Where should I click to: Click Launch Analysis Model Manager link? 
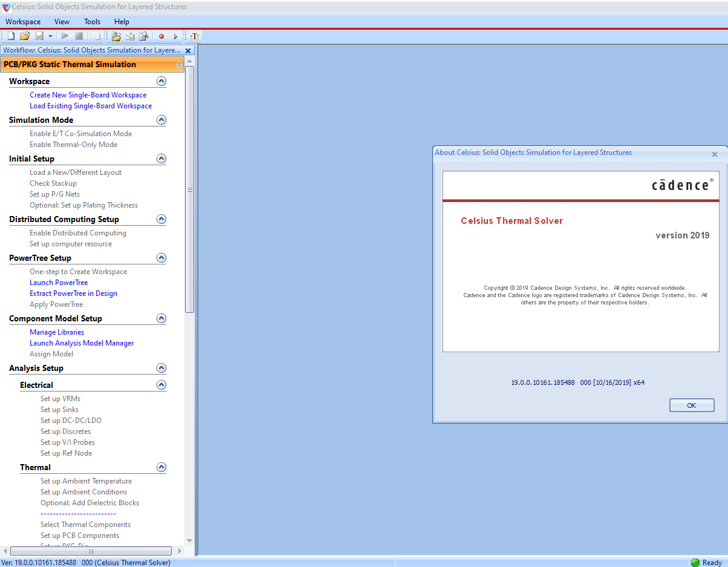click(x=82, y=343)
